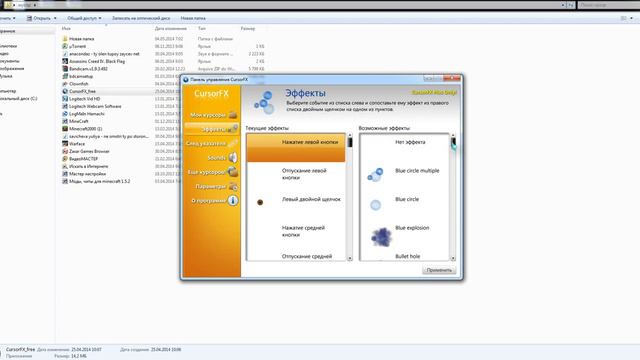
Task: Click Записать на оптический диск
Action: (x=141, y=18)
